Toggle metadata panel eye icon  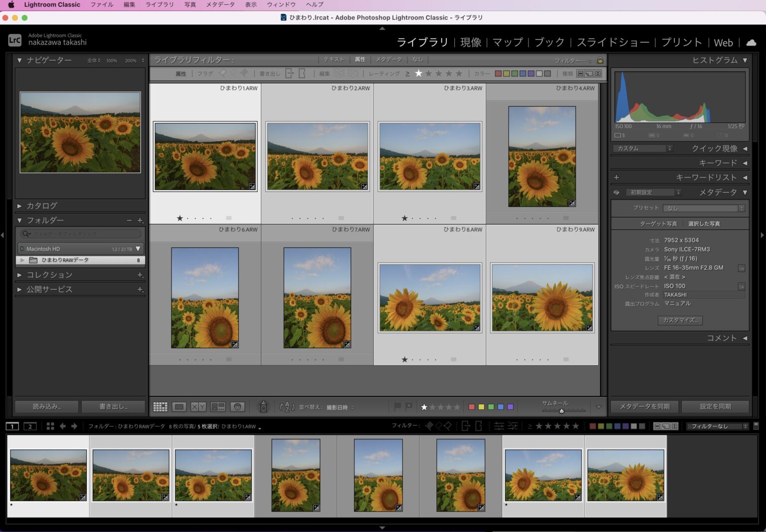click(x=616, y=192)
